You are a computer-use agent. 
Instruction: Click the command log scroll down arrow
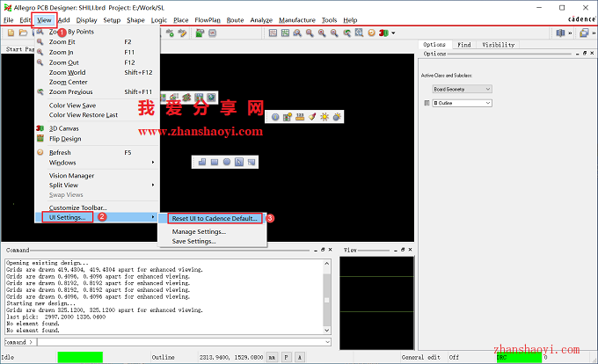(327, 331)
